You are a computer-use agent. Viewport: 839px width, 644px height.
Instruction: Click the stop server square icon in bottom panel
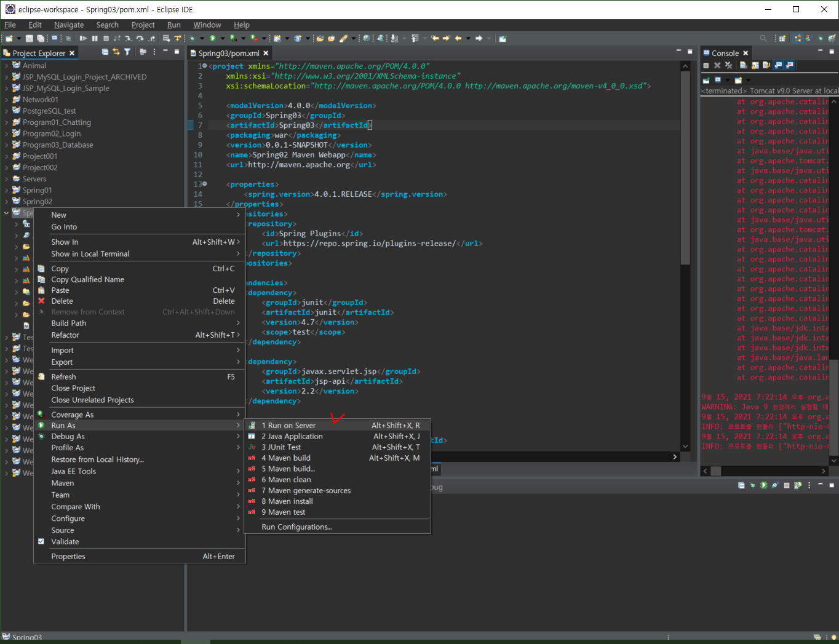[x=786, y=485]
